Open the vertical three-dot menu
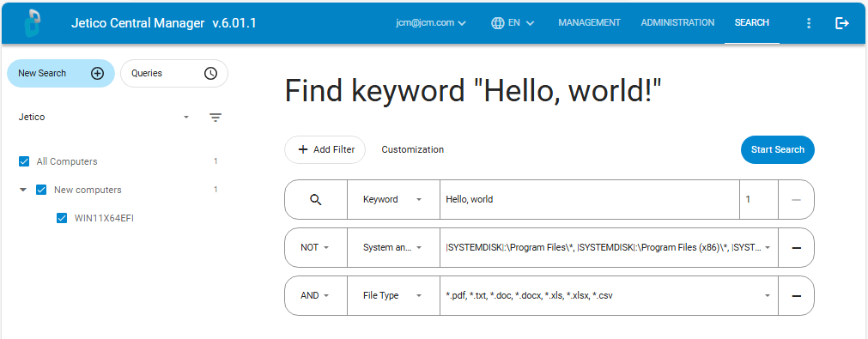 click(x=809, y=23)
